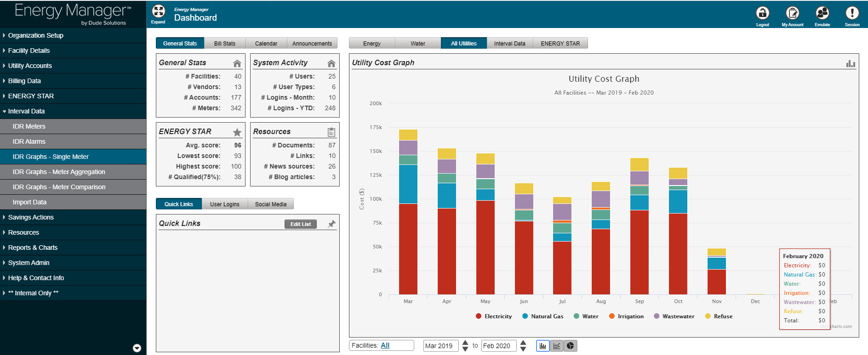This screenshot has width=868, height=355.
Task: Open IDR Graphs - Meter Comparison
Action: [73, 187]
